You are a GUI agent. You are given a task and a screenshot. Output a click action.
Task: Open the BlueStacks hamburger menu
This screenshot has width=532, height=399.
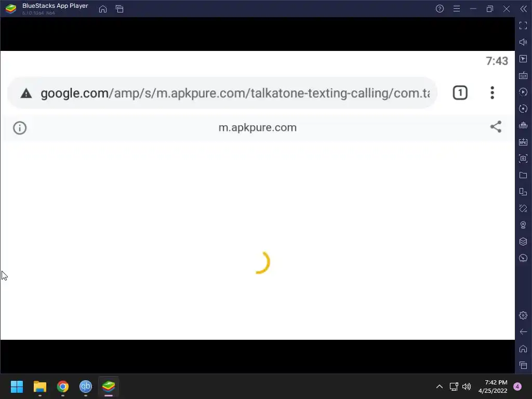click(457, 9)
